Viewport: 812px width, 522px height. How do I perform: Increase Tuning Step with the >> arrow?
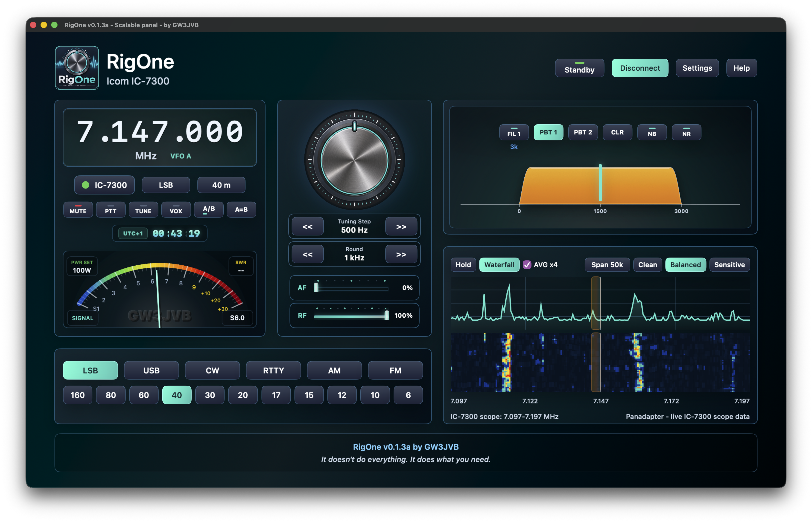401,226
